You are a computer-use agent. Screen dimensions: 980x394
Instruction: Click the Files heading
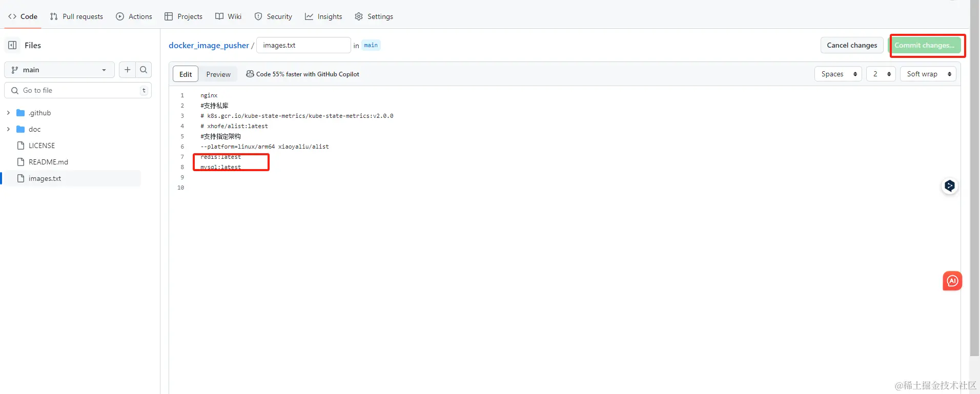[x=33, y=45]
